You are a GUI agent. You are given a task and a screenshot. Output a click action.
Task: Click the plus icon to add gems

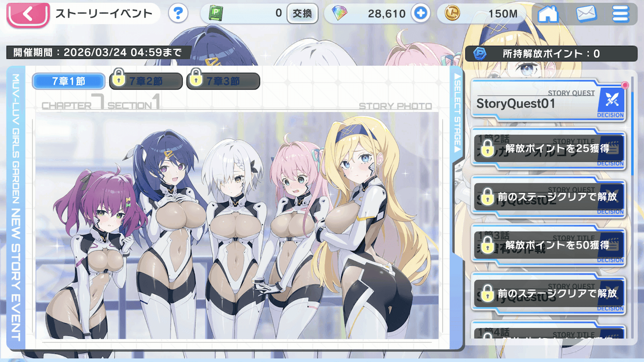tap(420, 14)
